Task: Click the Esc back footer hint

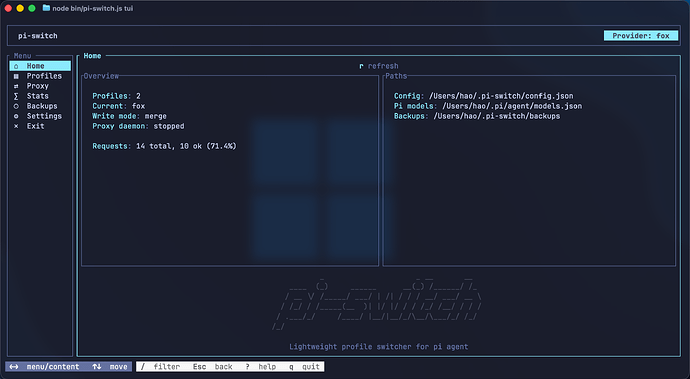Action: point(213,367)
